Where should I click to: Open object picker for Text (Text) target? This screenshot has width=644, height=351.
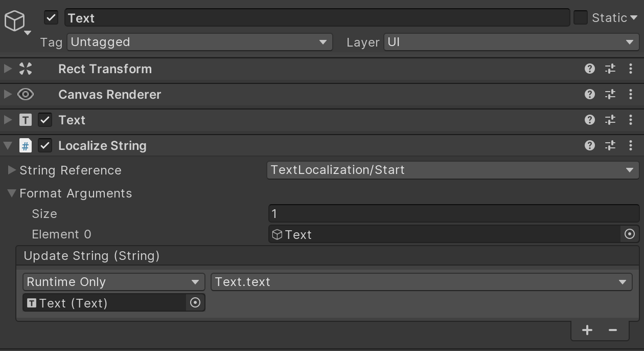pos(195,303)
